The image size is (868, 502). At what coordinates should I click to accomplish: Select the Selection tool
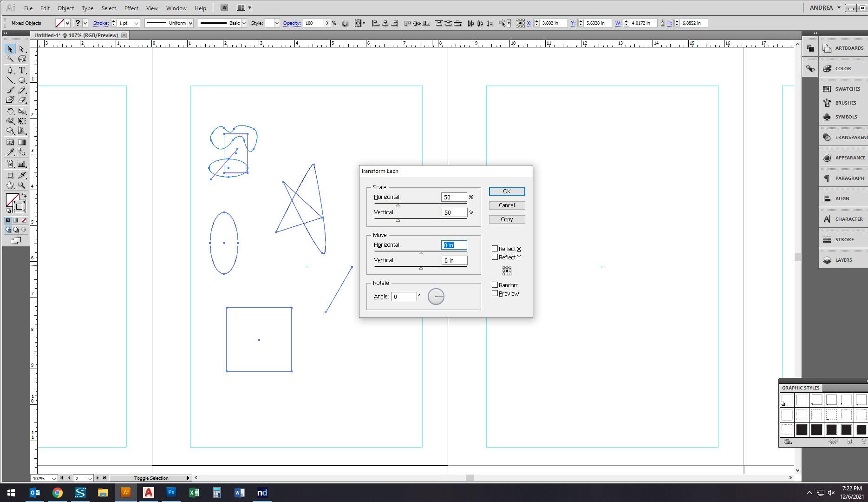point(10,49)
